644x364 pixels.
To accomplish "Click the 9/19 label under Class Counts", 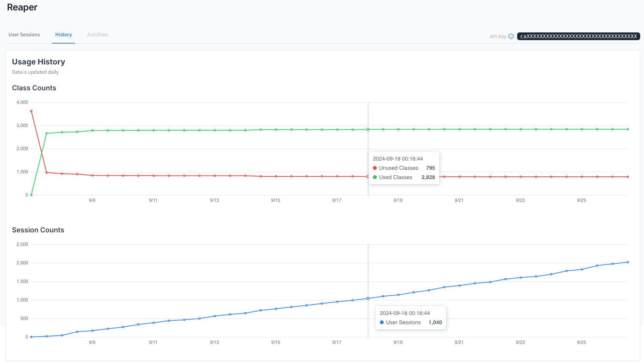I will 398,200.
